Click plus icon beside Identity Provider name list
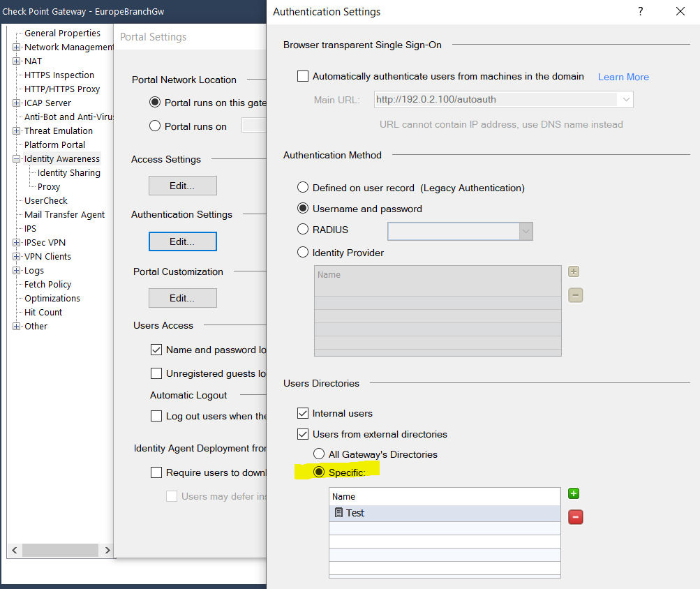This screenshot has width=700, height=589. pyautogui.click(x=573, y=271)
